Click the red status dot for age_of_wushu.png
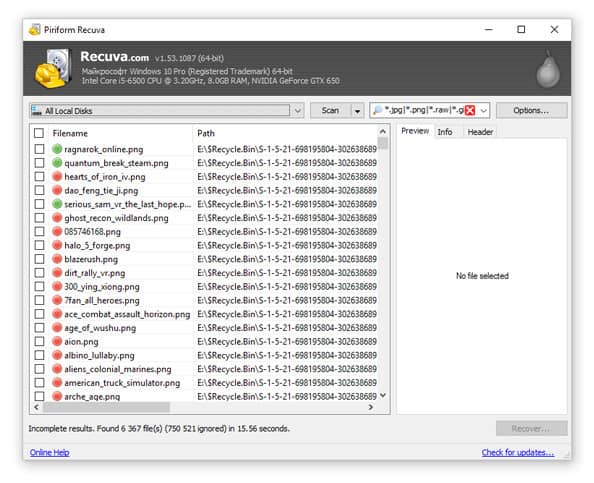This screenshot has height=483, width=594. point(57,328)
